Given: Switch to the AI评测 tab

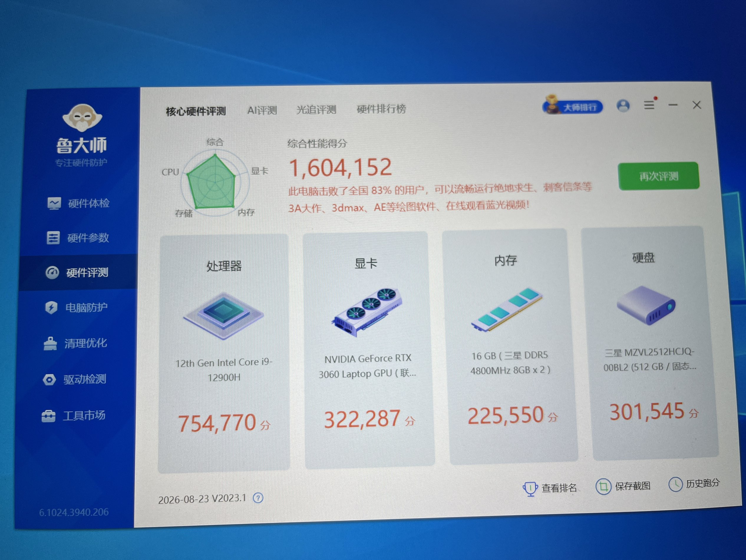Looking at the screenshot, I should [x=262, y=110].
